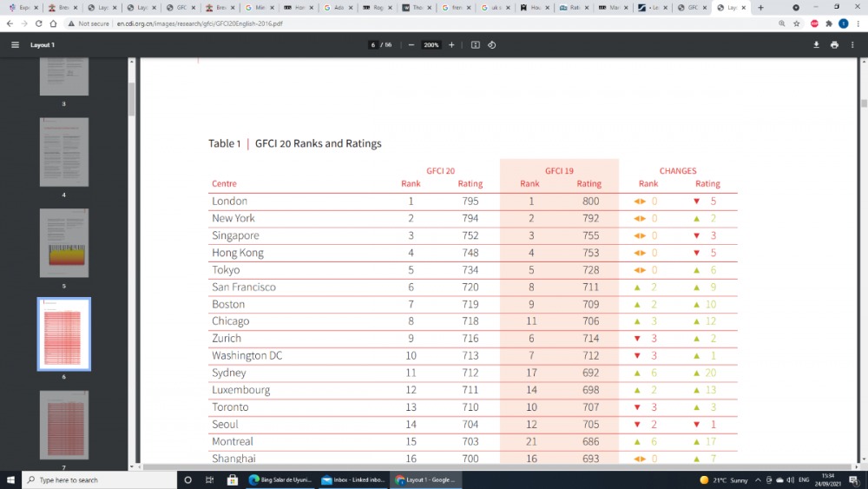Image resolution: width=868 pixels, height=489 pixels.
Task: Toggle the PDF sidebar menu
Action: click(x=15, y=44)
